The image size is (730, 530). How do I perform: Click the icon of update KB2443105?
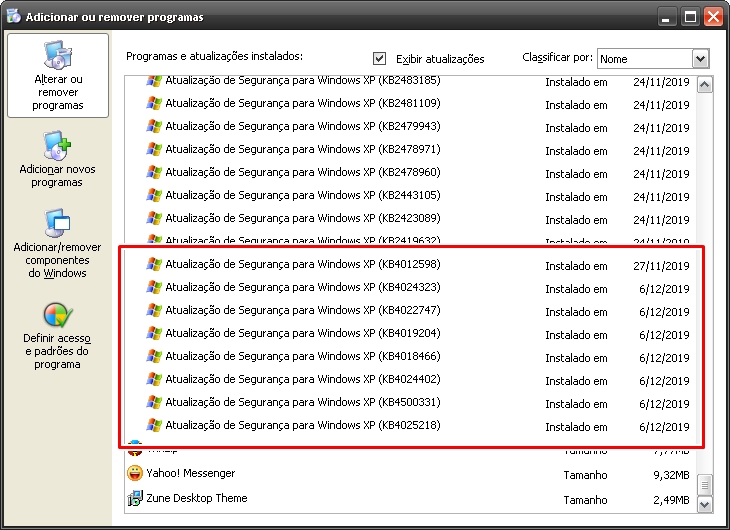coord(154,195)
